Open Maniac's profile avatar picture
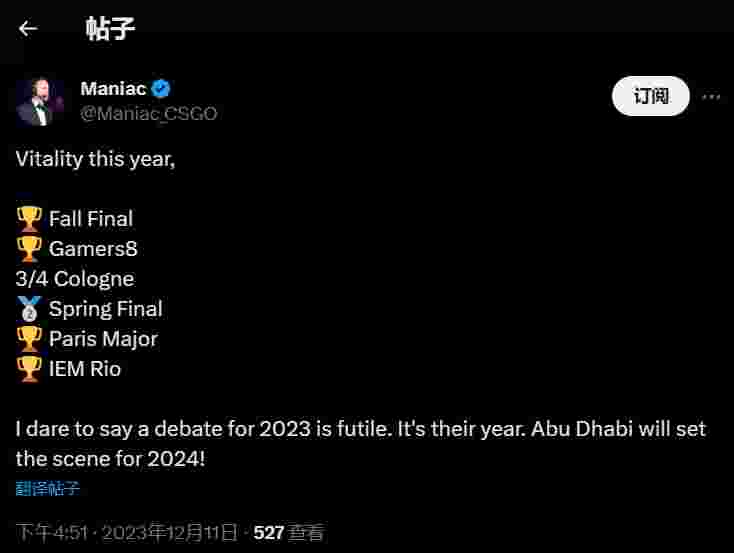 [41, 101]
